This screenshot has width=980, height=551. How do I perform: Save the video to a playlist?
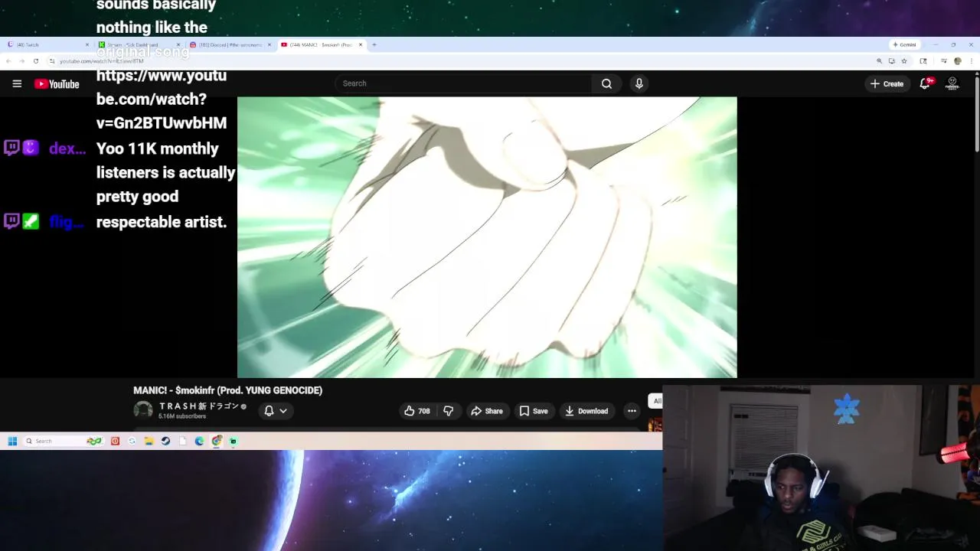pos(534,411)
